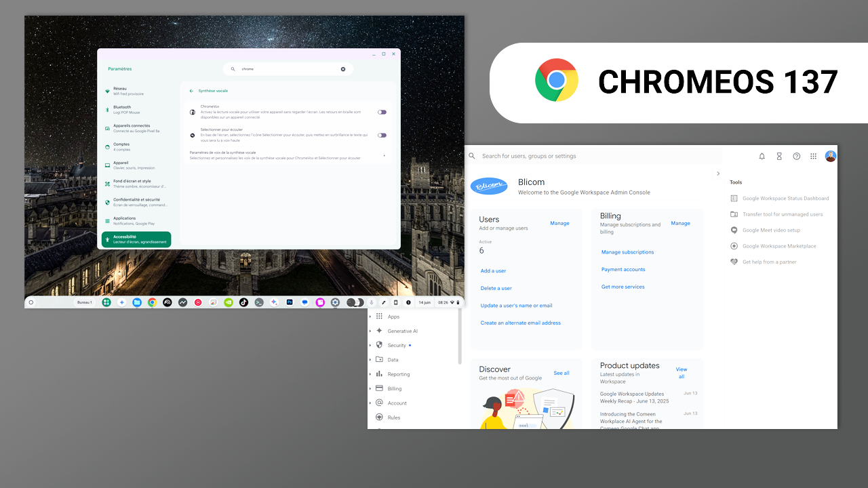Click the Delete a user link
This screenshot has width=868, height=488.
(x=496, y=288)
